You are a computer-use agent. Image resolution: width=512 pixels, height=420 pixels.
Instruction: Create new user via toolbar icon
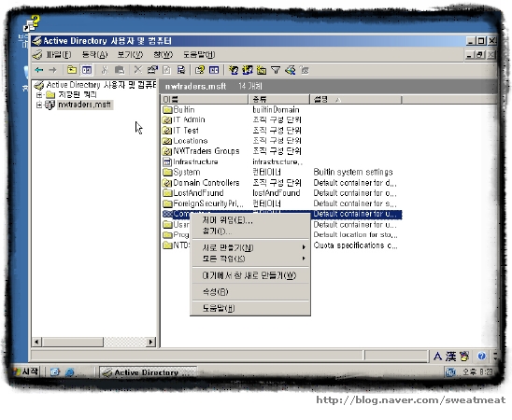234,70
